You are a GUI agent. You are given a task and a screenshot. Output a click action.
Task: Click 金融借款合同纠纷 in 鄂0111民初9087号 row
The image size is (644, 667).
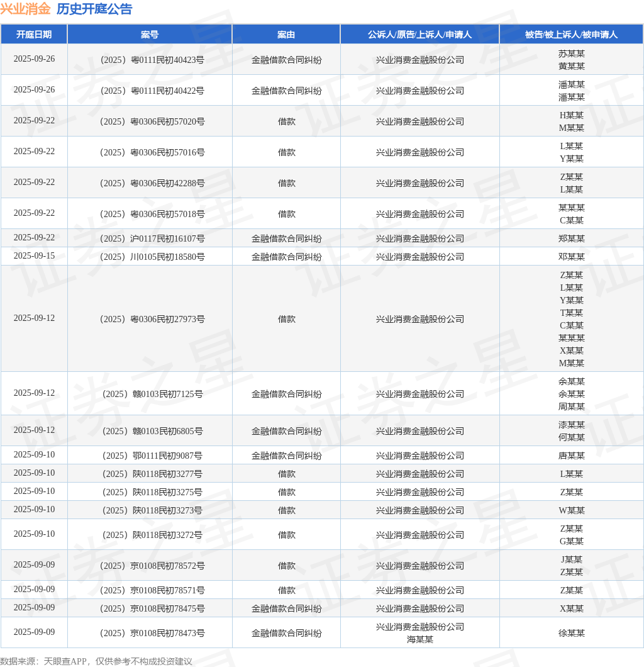click(286, 456)
